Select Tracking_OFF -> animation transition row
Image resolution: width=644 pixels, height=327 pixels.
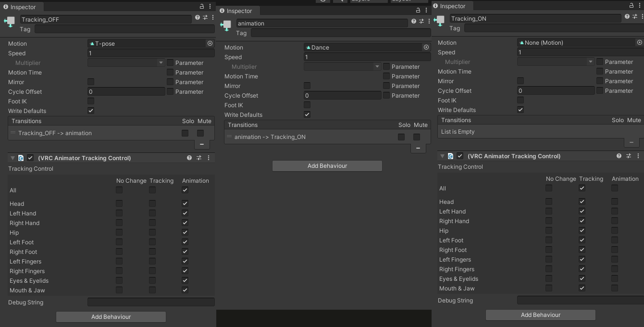coord(111,133)
